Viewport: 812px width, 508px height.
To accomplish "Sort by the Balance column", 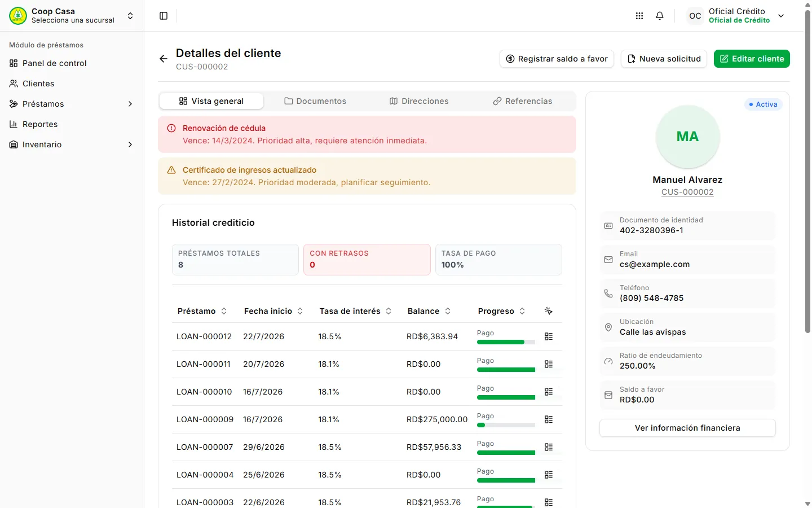I will tap(429, 311).
